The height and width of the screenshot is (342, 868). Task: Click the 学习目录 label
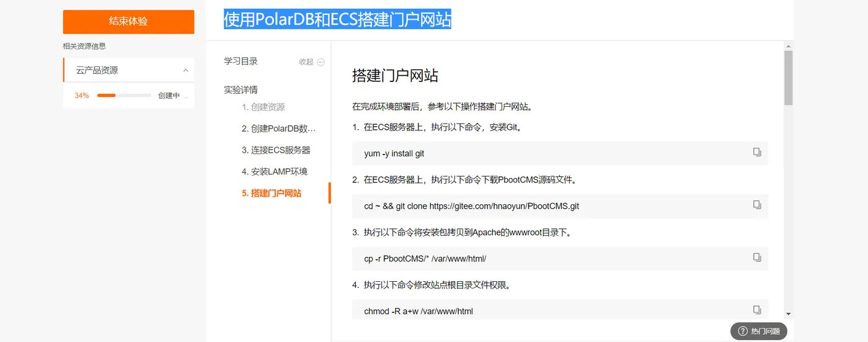(241, 61)
